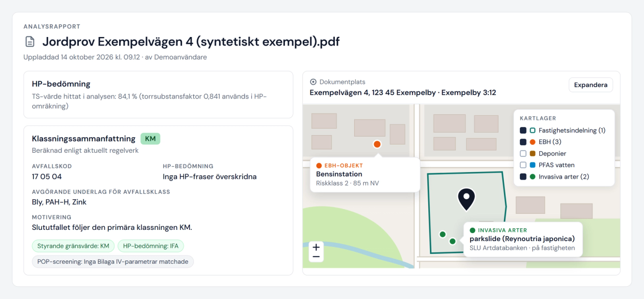Toggle the Invasiva arter (2) layer checkbox
The width and height of the screenshot is (644, 299).
pyautogui.click(x=523, y=177)
